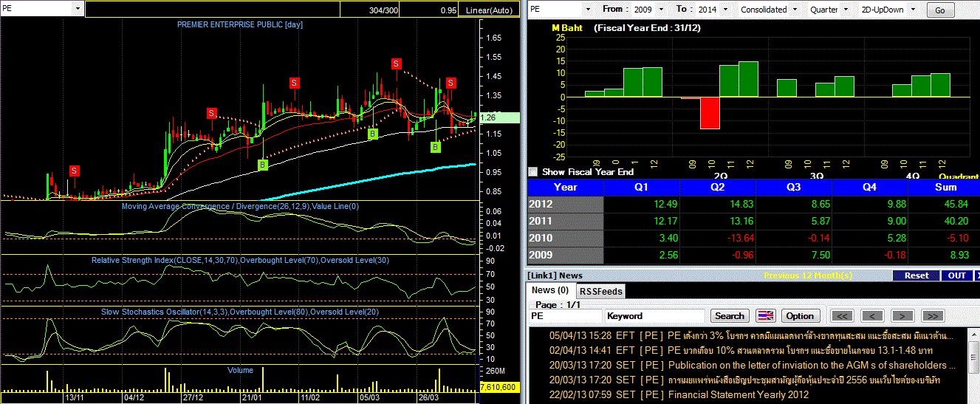Image resolution: width=980 pixels, height=404 pixels.
Task: Click the Previous 12 Month(s) label
Action: 808,275
